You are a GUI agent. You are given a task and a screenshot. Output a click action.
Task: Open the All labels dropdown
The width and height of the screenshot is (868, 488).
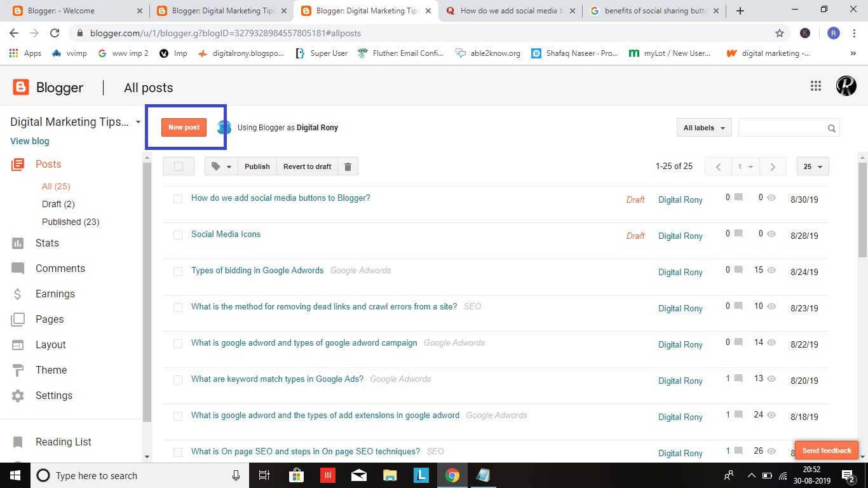tap(703, 127)
